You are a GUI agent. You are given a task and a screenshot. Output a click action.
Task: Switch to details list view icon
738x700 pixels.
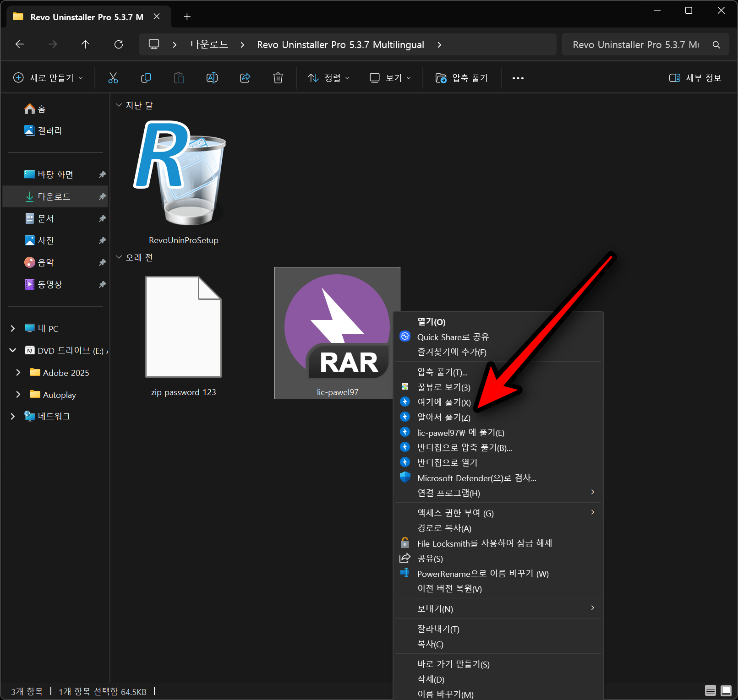(711, 690)
